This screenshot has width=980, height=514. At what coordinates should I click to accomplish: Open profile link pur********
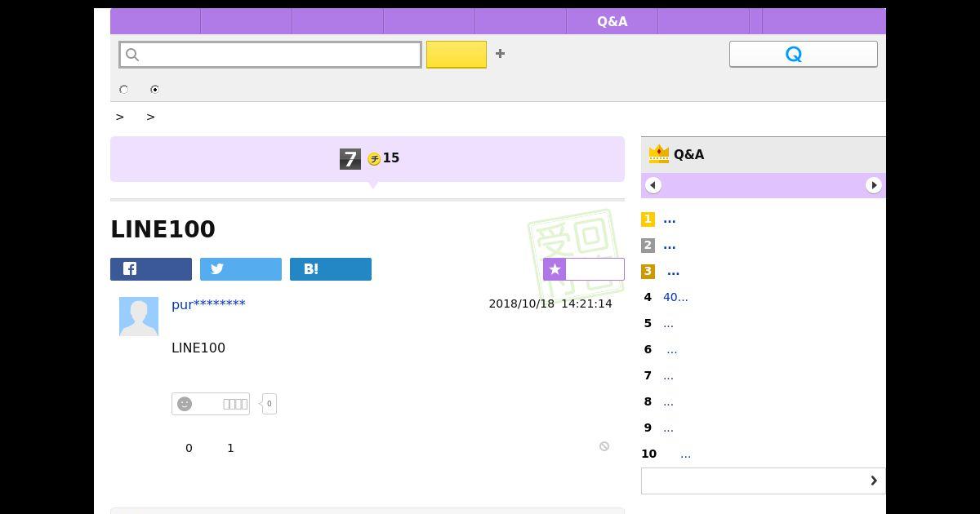pos(208,304)
